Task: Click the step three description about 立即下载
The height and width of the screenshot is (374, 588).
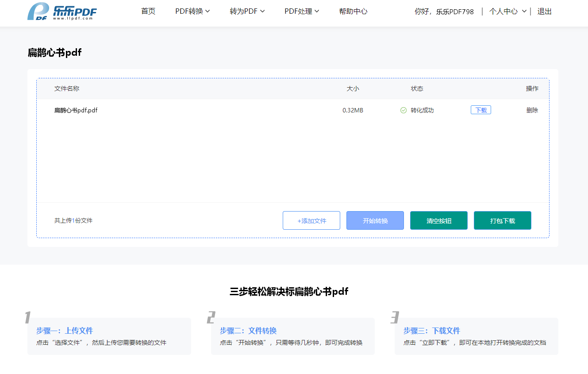Action: pyautogui.click(x=475, y=343)
